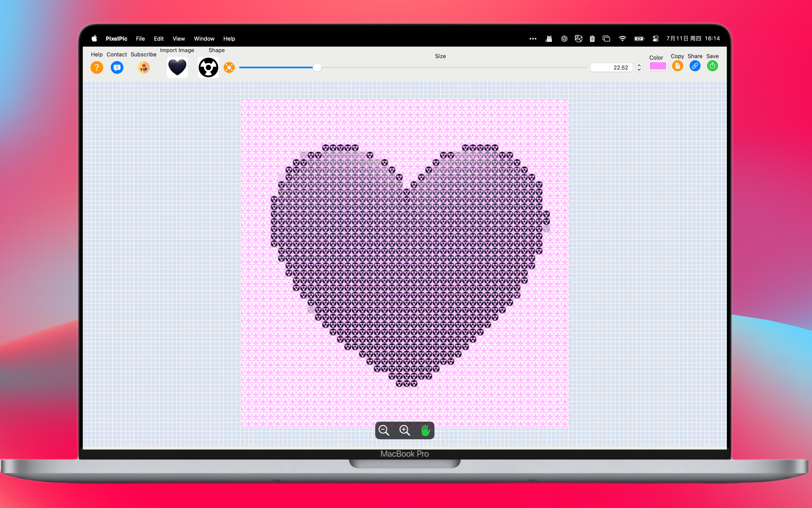Viewport: 812px width, 508px height.
Task: Click the Import Image label
Action: pos(177,50)
